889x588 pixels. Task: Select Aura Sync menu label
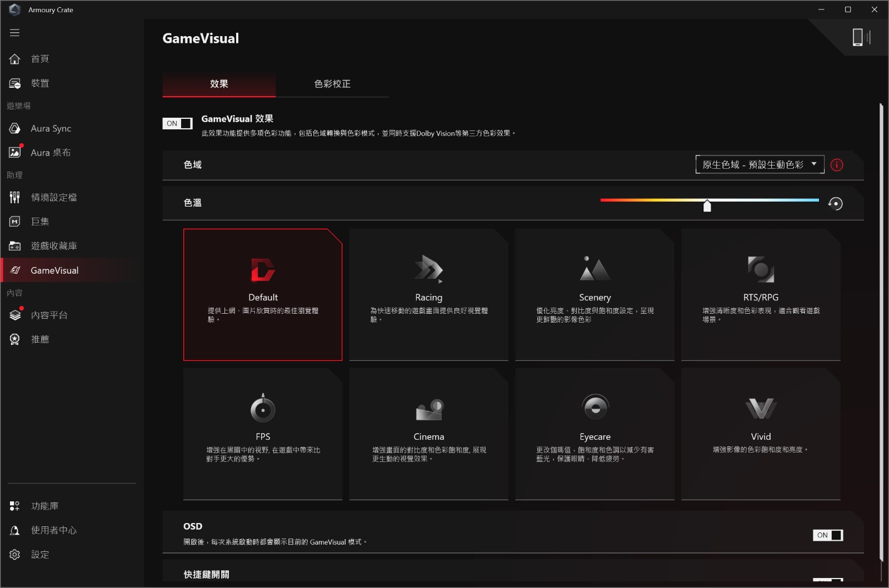(x=51, y=128)
